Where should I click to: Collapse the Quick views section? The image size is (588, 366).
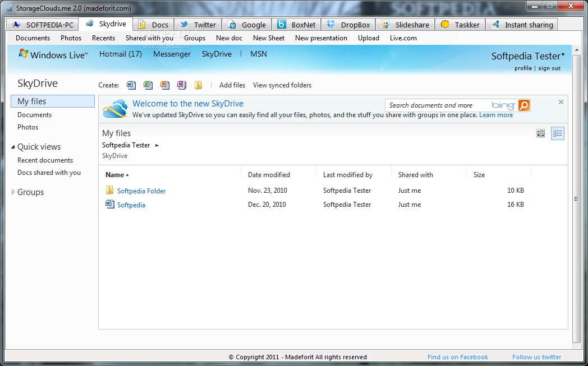tap(13, 147)
